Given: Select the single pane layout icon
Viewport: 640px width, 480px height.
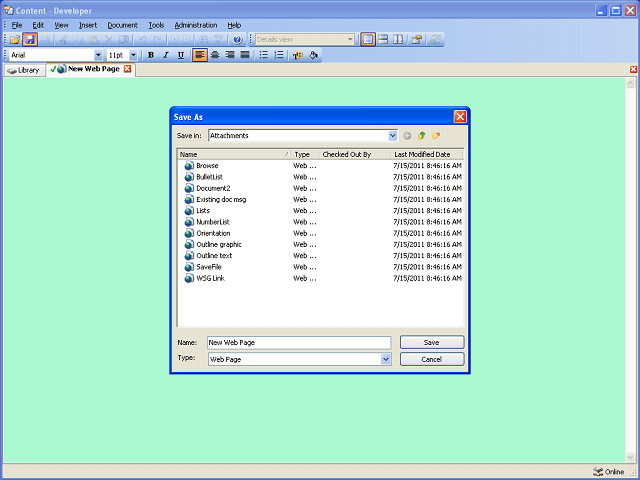Looking at the screenshot, I should tap(368, 40).
